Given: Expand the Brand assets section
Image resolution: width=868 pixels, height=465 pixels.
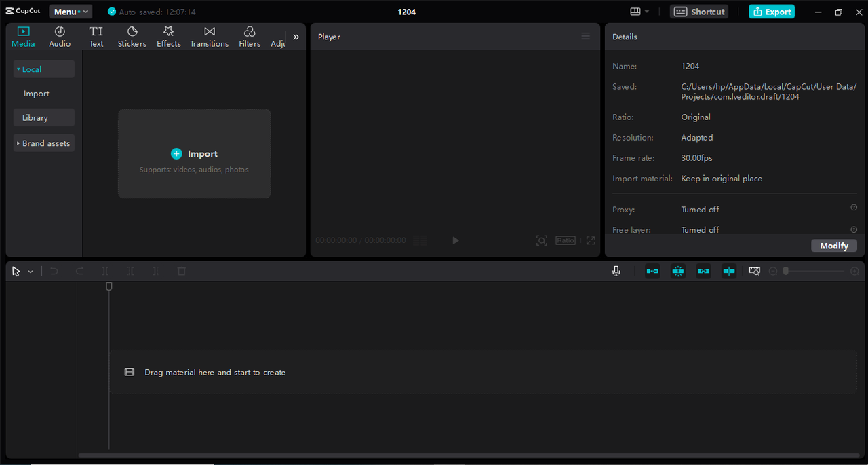Looking at the screenshot, I should [44, 143].
